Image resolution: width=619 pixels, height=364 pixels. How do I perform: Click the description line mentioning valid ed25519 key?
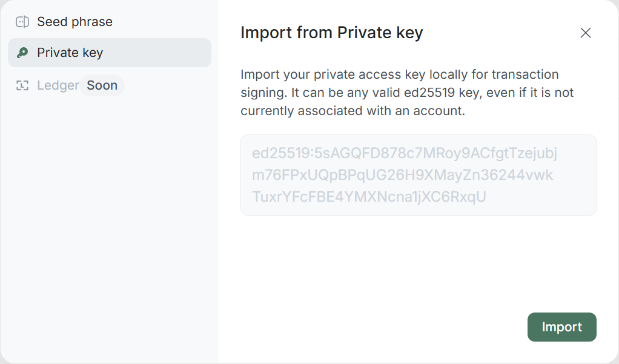(406, 93)
